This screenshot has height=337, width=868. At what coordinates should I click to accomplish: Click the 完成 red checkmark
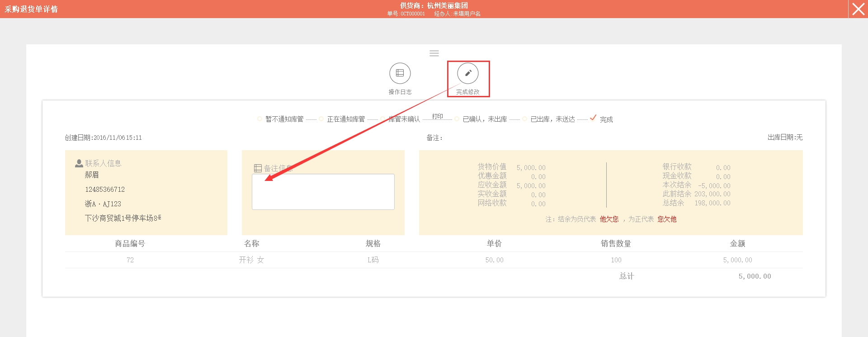click(593, 118)
